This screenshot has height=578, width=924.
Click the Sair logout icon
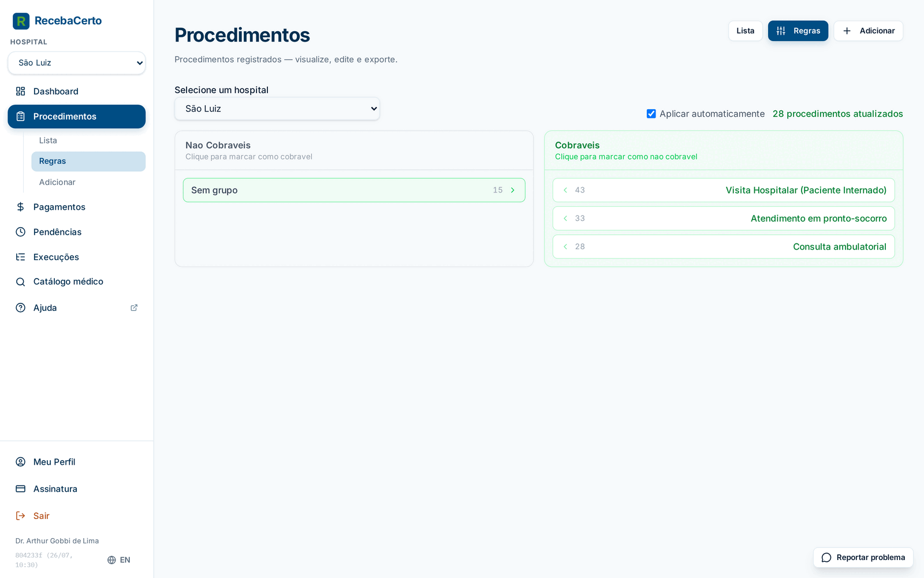point(21,516)
